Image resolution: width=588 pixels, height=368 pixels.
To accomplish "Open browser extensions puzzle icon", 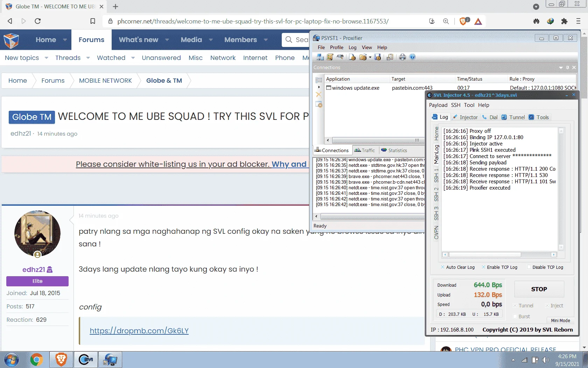I will [564, 21].
